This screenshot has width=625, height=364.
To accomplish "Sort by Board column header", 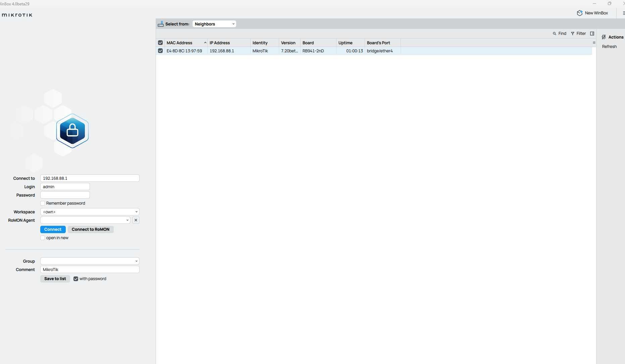I will tap(318, 43).
